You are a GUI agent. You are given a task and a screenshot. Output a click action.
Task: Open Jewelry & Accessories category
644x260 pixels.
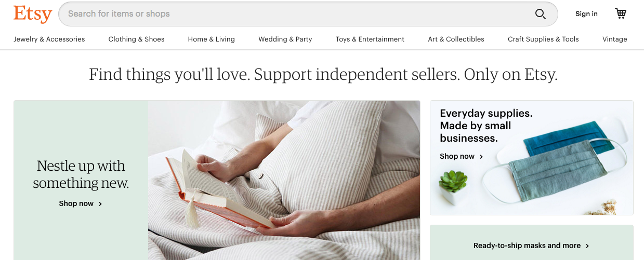pyautogui.click(x=49, y=39)
